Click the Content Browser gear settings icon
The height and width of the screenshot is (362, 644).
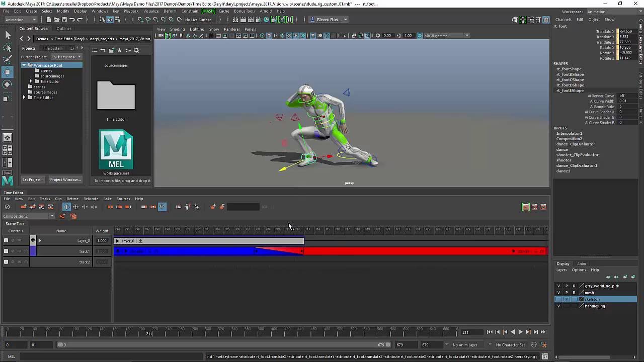point(136,50)
